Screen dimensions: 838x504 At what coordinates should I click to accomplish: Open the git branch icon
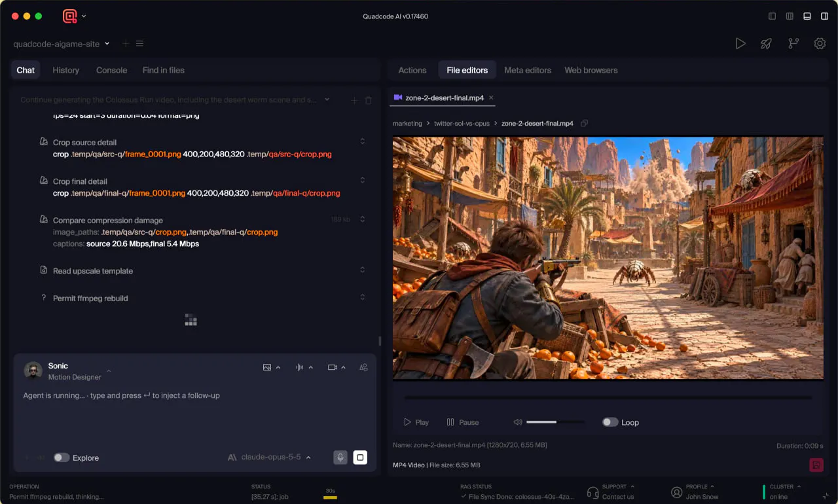tap(793, 44)
